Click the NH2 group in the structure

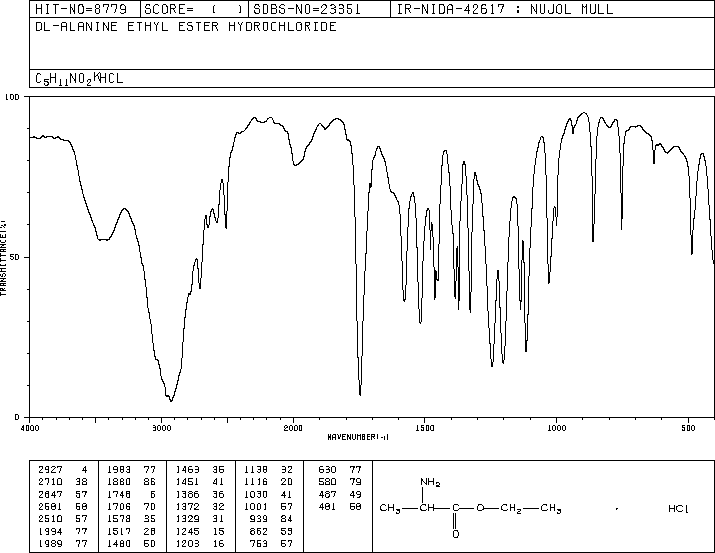[430, 484]
